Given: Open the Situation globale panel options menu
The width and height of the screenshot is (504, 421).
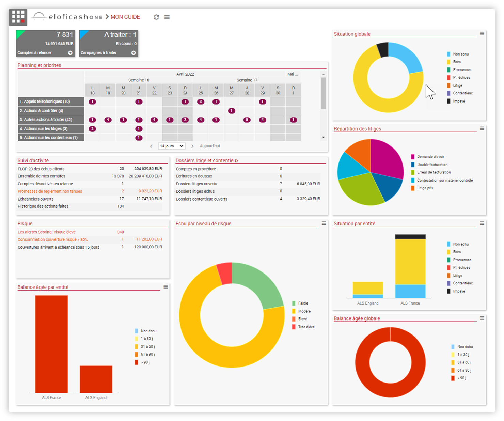Looking at the screenshot, I should pos(482,33).
